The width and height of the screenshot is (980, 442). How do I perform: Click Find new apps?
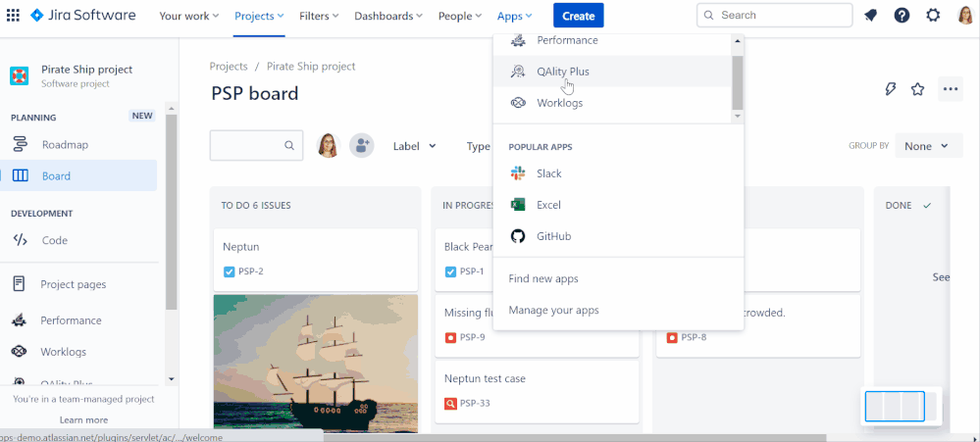[543, 278]
